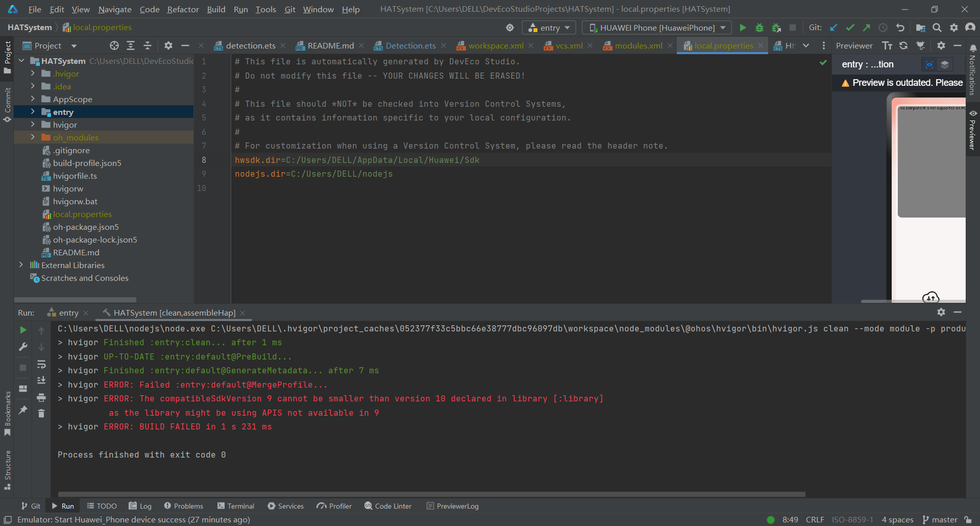Expand the entry folder
This screenshot has height=526, width=980.
point(33,112)
